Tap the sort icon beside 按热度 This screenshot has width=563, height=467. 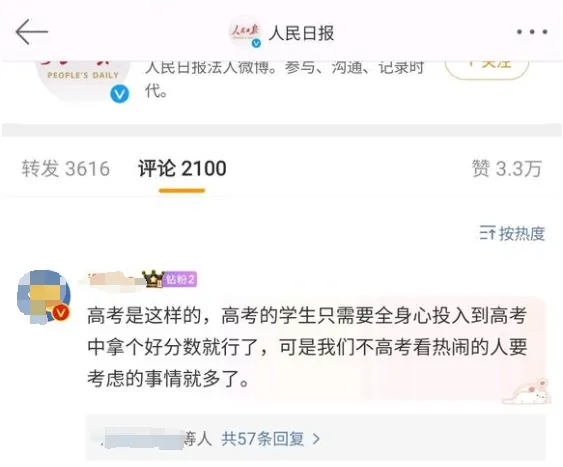488,233
